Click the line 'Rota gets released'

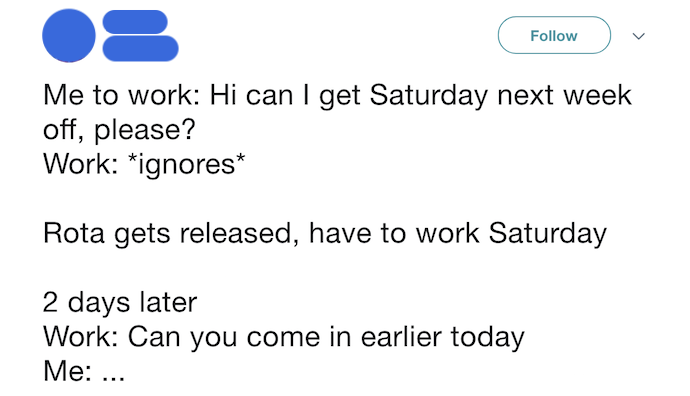325,233
